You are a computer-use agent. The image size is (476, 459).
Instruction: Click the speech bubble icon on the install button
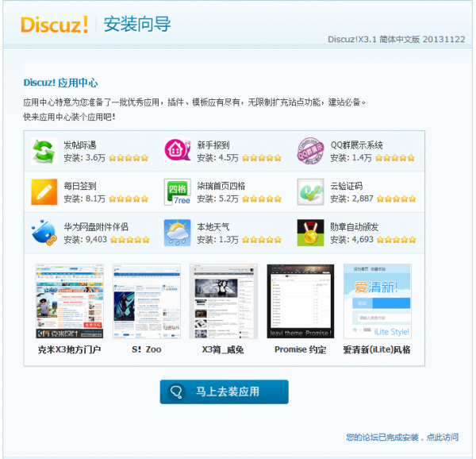click(176, 391)
